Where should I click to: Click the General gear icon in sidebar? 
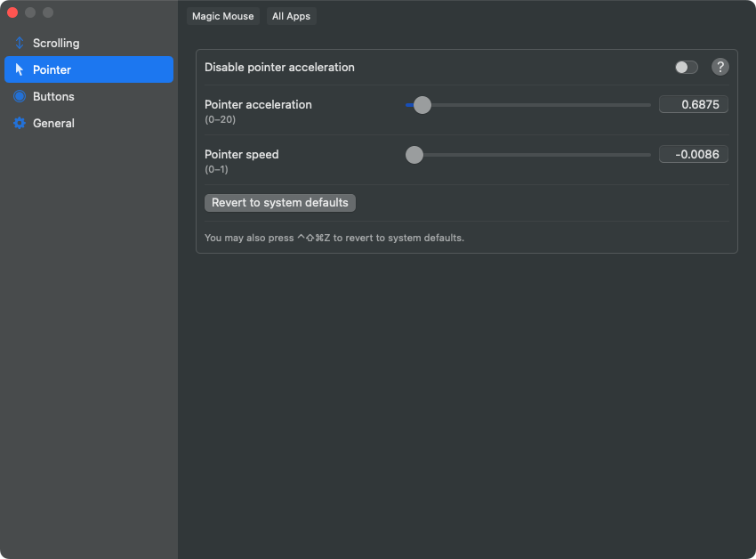click(x=20, y=123)
